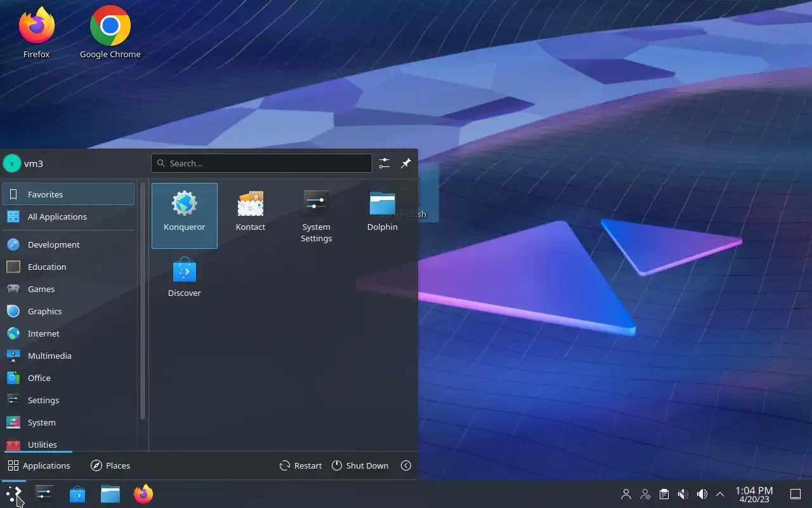Screen dimensions: 812x508
Task: Launch Discover from favorites grid
Action: pyautogui.click(x=185, y=277)
